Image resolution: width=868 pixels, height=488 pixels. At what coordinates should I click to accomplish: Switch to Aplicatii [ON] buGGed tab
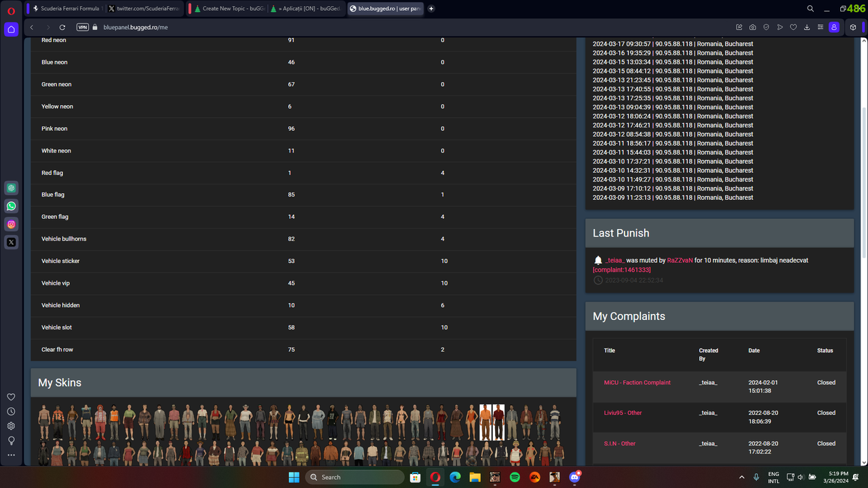(304, 9)
